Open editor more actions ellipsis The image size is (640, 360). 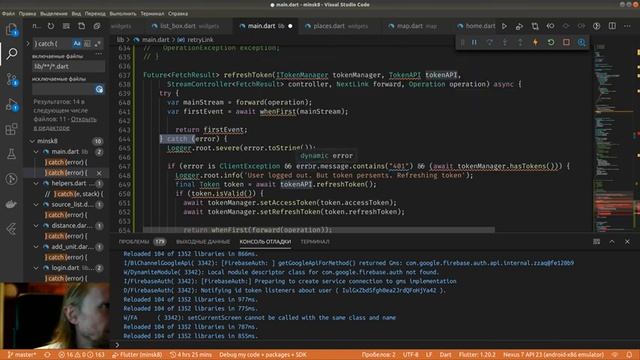click(x=627, y=26)
